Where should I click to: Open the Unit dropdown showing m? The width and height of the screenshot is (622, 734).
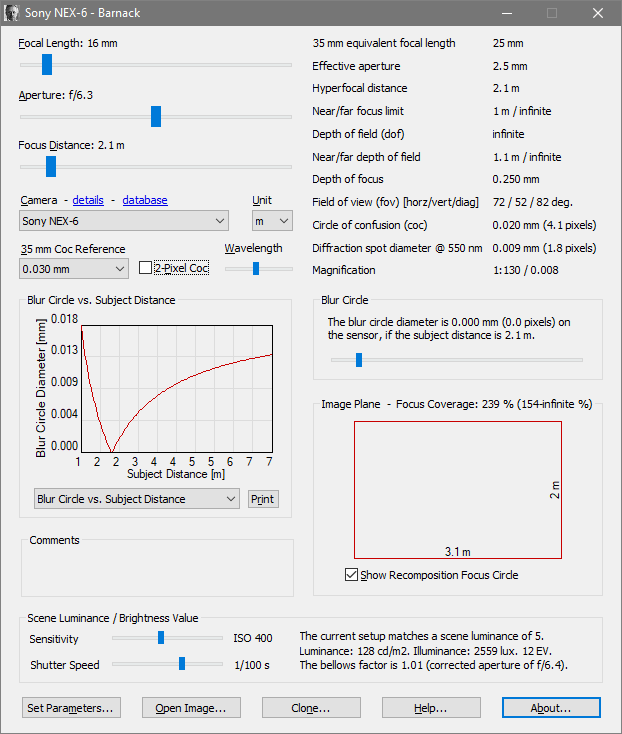[x=272, y=221]
